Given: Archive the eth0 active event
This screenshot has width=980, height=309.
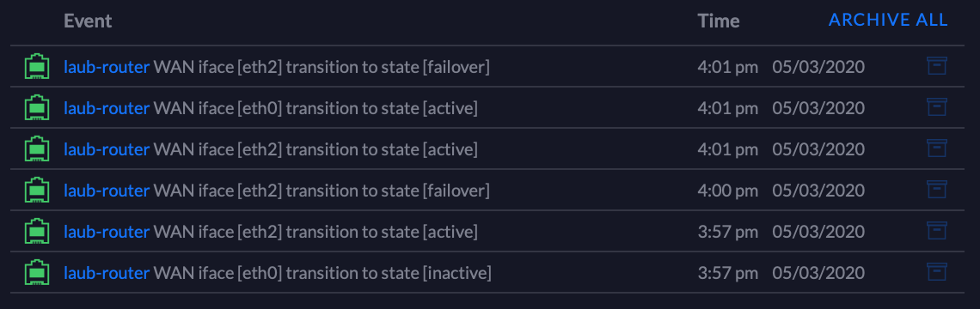Looking at the screenshot, I should pos(936,106).
